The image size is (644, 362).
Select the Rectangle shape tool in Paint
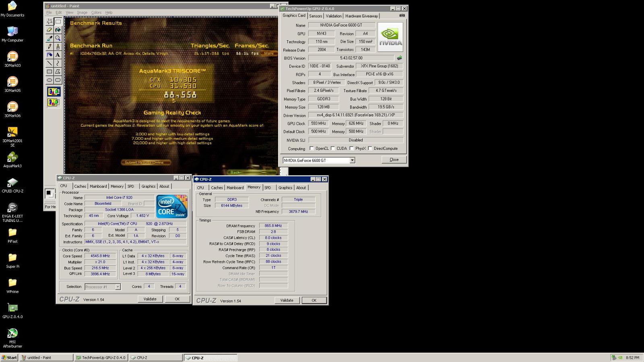[x=50, y=72]
